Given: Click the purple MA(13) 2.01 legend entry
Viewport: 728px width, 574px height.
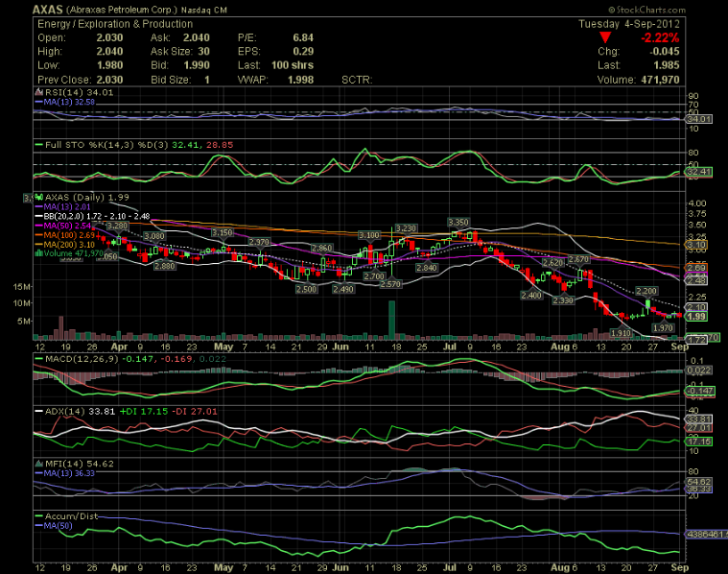Looking at the screenshot, I should point(63,206).
